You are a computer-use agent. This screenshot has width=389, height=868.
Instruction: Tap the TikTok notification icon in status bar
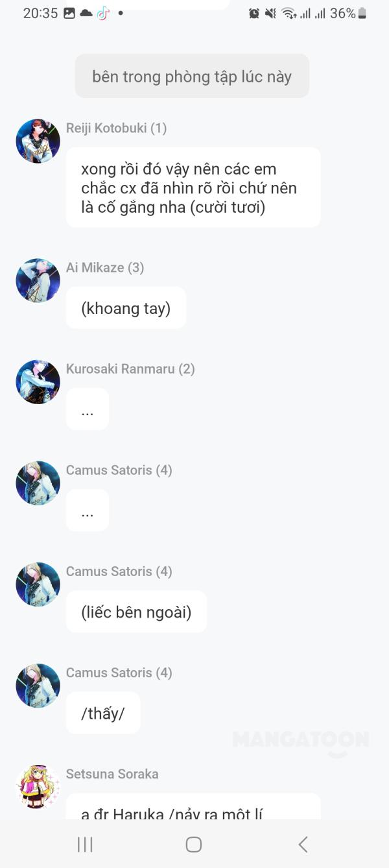pyautogui.click(x=103, y=13)
